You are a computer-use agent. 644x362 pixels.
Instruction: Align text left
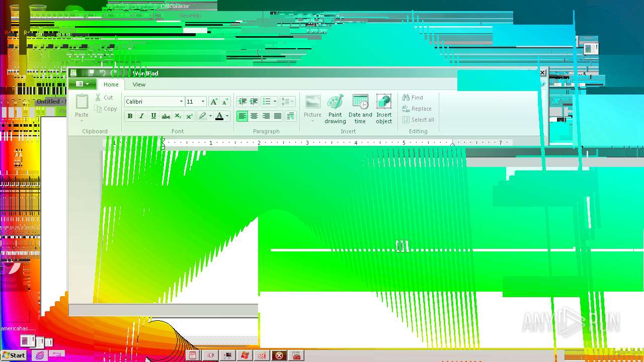coord(242,116)
